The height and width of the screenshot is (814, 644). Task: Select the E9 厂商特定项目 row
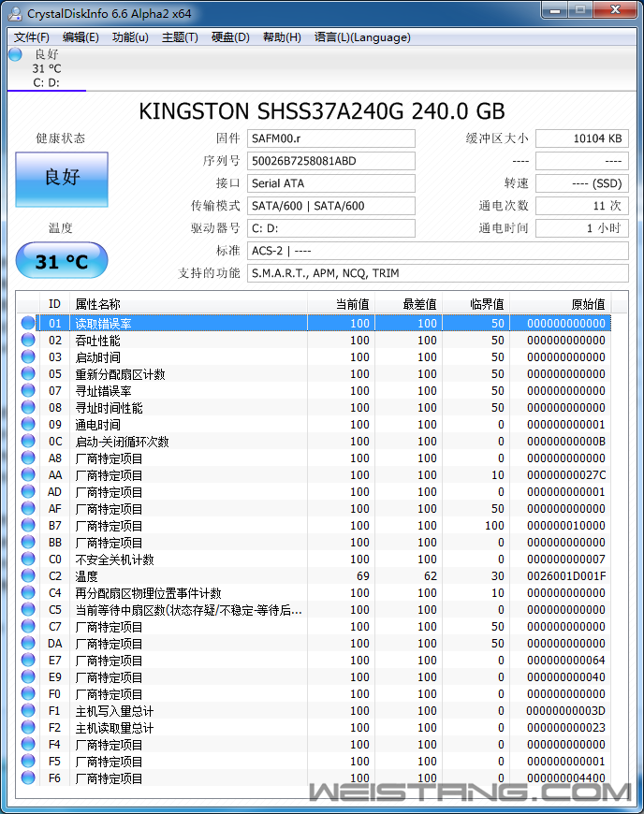(314, 677)
